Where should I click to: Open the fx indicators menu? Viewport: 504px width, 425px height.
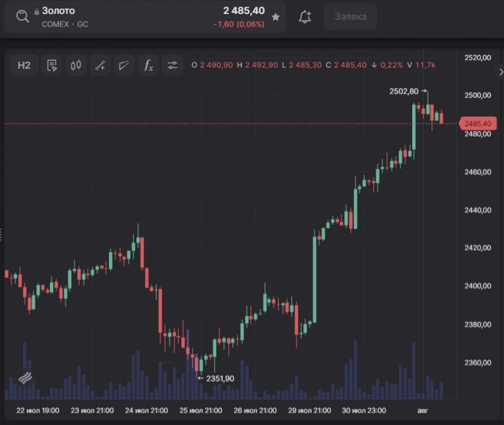[148, 65]
